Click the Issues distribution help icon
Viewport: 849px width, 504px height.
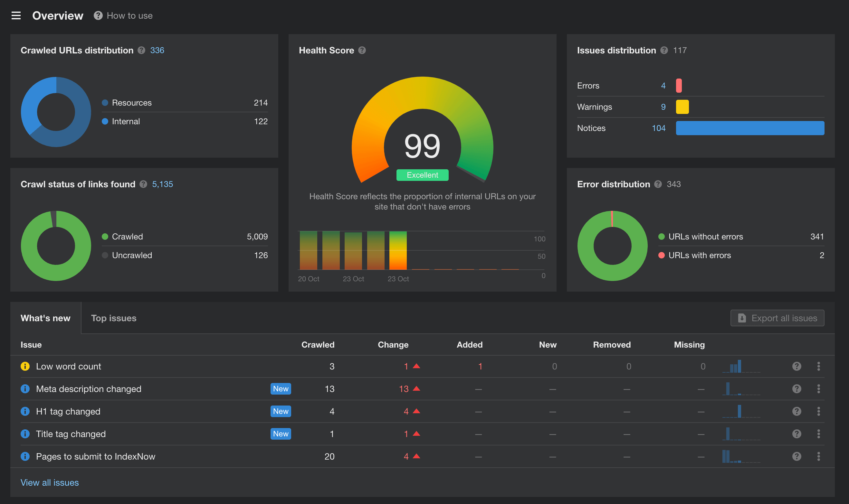click(664, 50)
